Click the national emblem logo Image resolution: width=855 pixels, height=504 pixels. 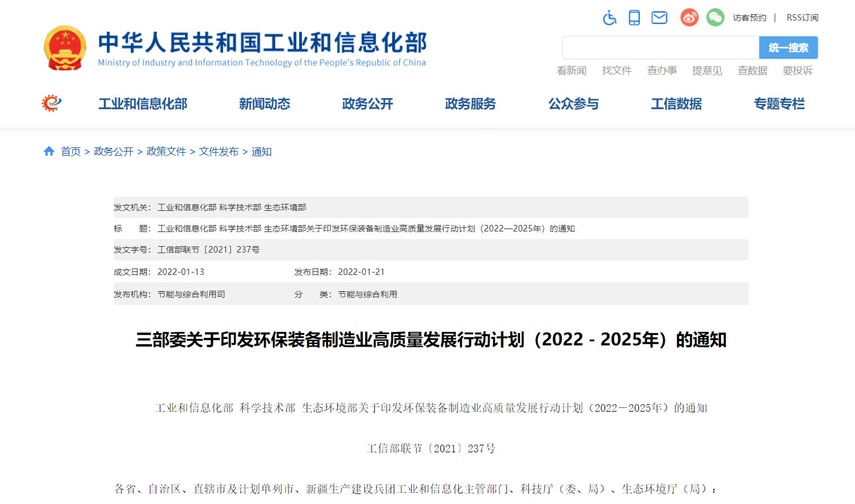pyautogui.click(x=65, y=48)
